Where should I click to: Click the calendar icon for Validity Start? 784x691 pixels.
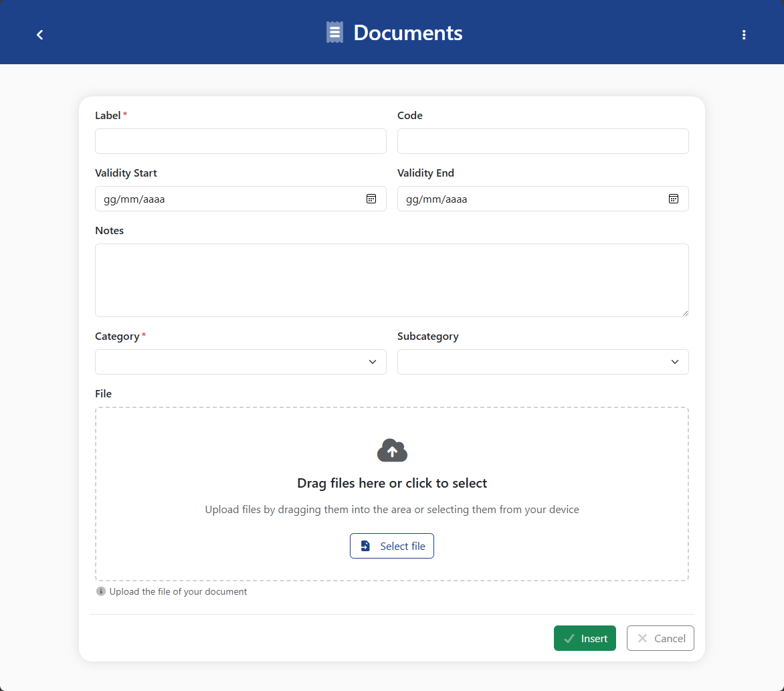pos(371,198)
